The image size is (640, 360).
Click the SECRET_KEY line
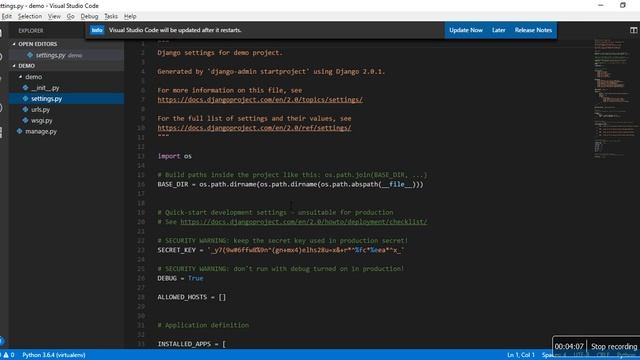click(x=281, y=250)
